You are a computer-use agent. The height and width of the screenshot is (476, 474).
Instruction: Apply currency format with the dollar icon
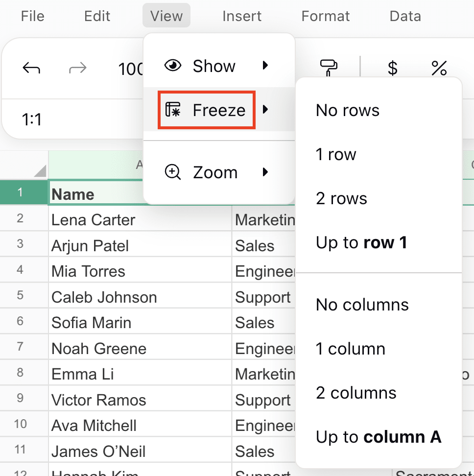click(x=392, y=69)
